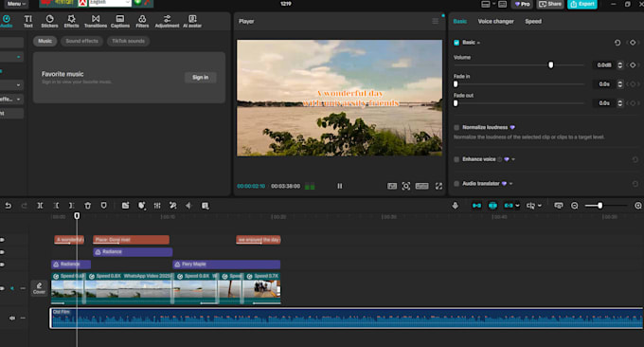Enable the Audio translator checkbox
Screen dimensions: 644x347
[456, 184]
